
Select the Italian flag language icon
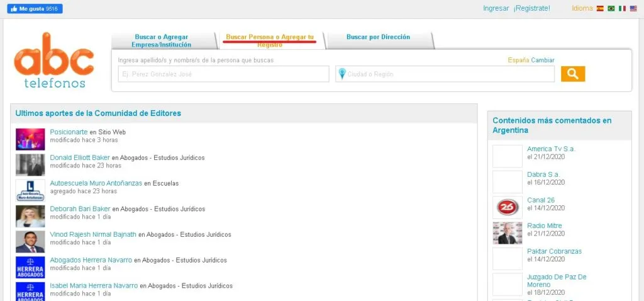tap(622, 8)
